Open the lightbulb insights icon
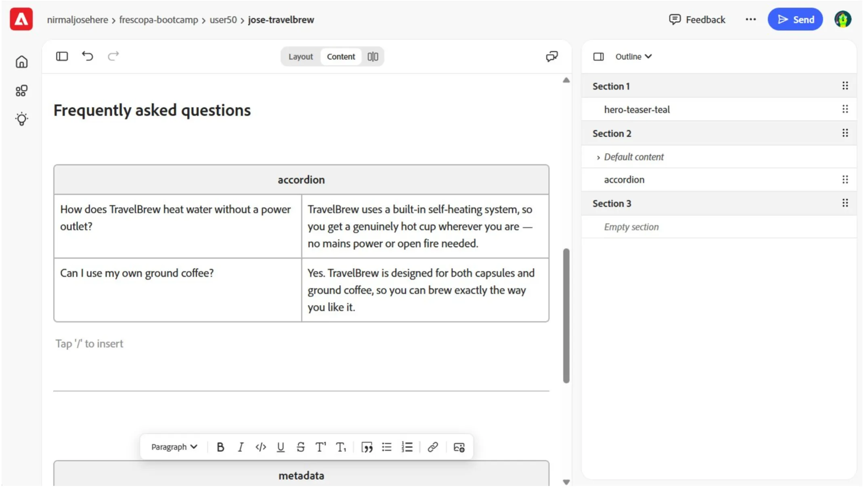Screen dimensions: 868x490 click(x=22, y=119)
